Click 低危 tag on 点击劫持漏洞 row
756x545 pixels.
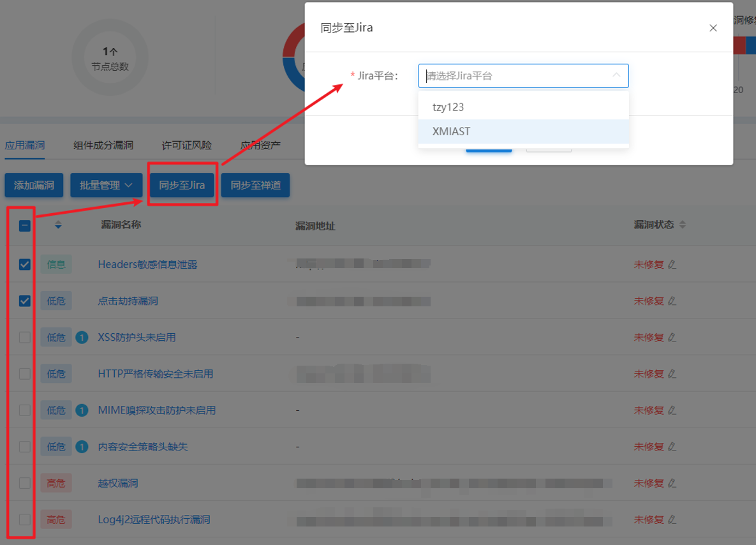coord(56,301)
